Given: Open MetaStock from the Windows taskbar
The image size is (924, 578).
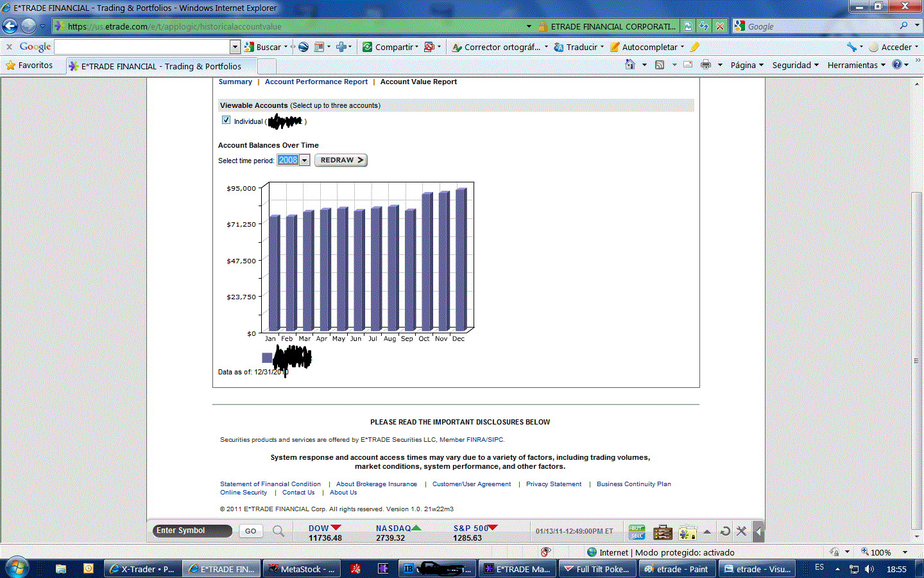Looking at the screenshot, I should tap(302, 569).
